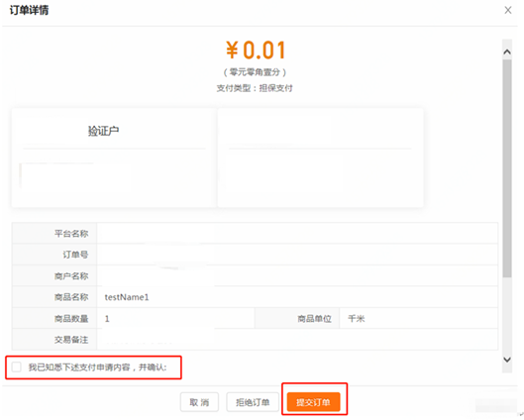The height and width of the screenshot is (420, 524).
Task: Click the 交易备注 value cell
Action: [297, 340]
